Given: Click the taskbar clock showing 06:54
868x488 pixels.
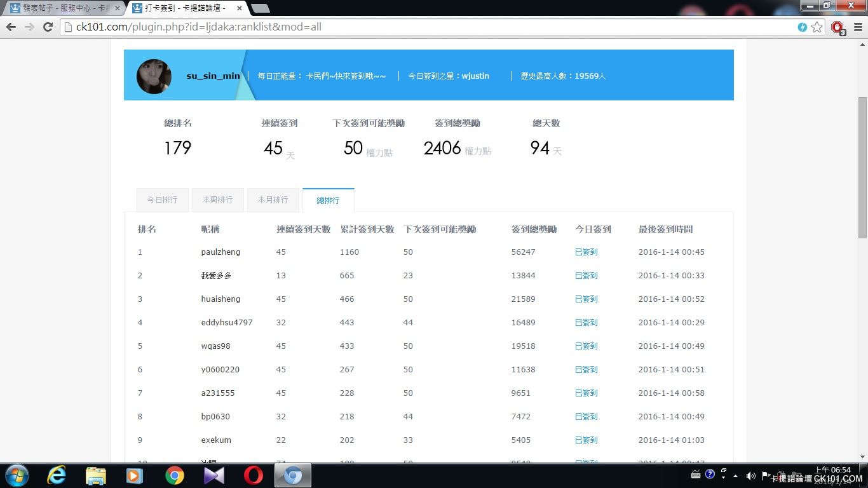Looking at the screenshot, I should (832, 470).
